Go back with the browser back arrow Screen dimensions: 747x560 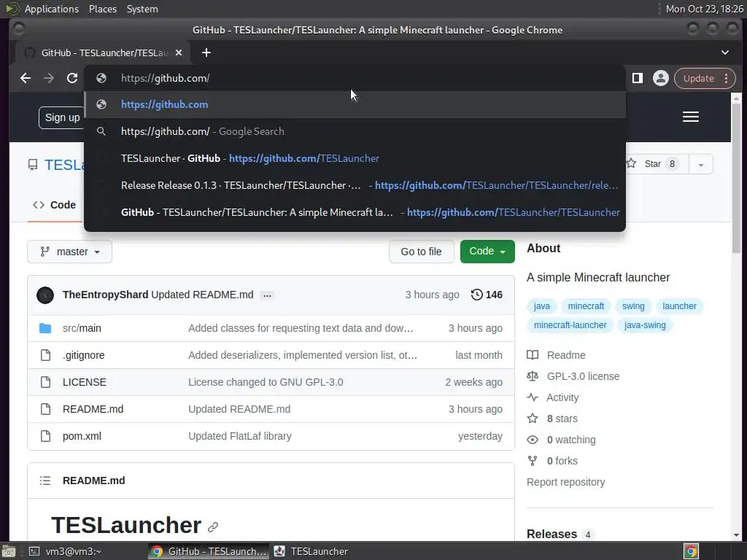[x=26, y=78]
